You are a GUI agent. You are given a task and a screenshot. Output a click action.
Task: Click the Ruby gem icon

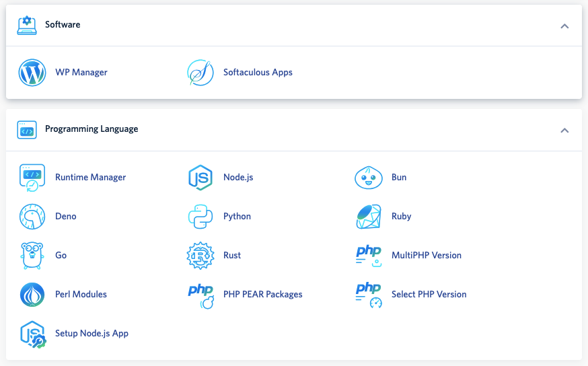coord(369,217)
